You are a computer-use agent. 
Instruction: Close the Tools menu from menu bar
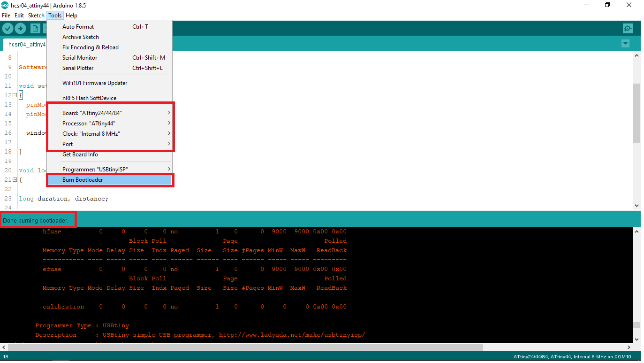[x=55, y=15]
